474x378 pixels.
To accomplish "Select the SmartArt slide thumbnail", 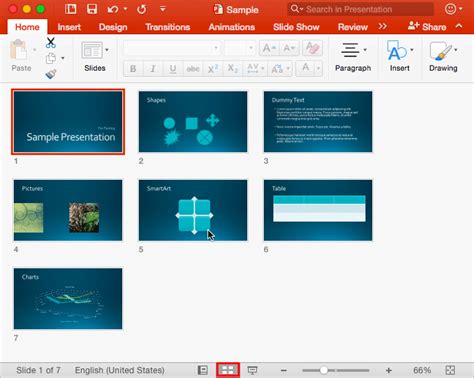I will click(193, 210).
